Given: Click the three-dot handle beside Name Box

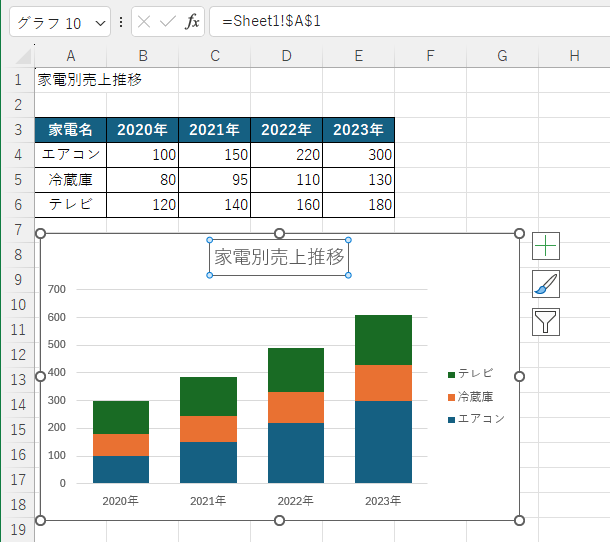Looking at the screenshot, I should click(x=121, y=21).
